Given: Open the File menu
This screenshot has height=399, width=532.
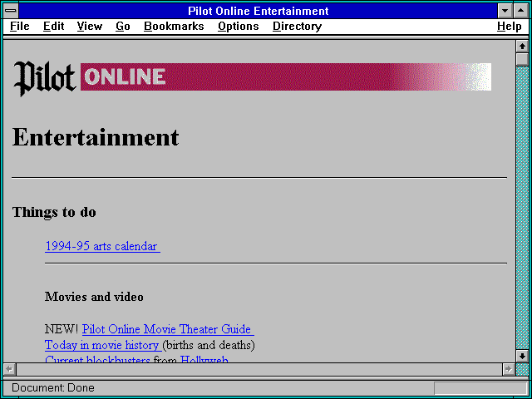Looking at the screenshot, I should click(x=20, y=27).
